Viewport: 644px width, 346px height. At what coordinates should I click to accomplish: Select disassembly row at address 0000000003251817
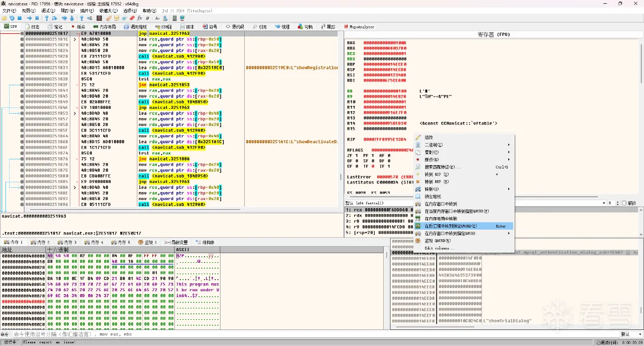click(181, 33)
